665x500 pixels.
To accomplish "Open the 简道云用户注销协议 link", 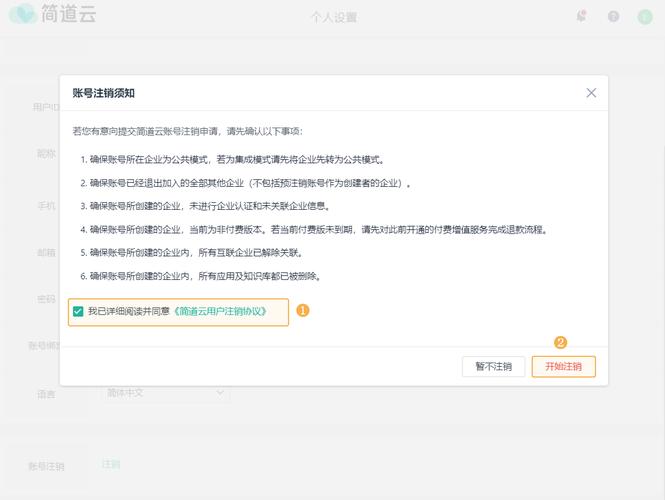I will (220, 311).
